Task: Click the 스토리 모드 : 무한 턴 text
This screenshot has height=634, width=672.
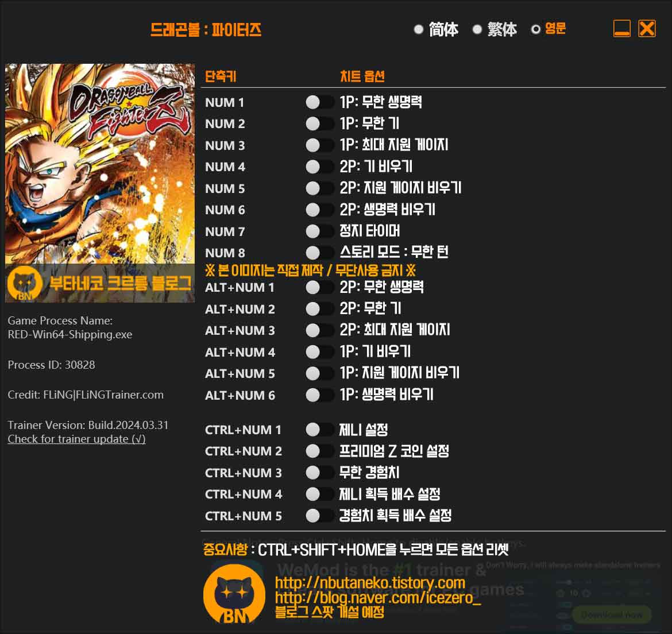Action: 394,252
